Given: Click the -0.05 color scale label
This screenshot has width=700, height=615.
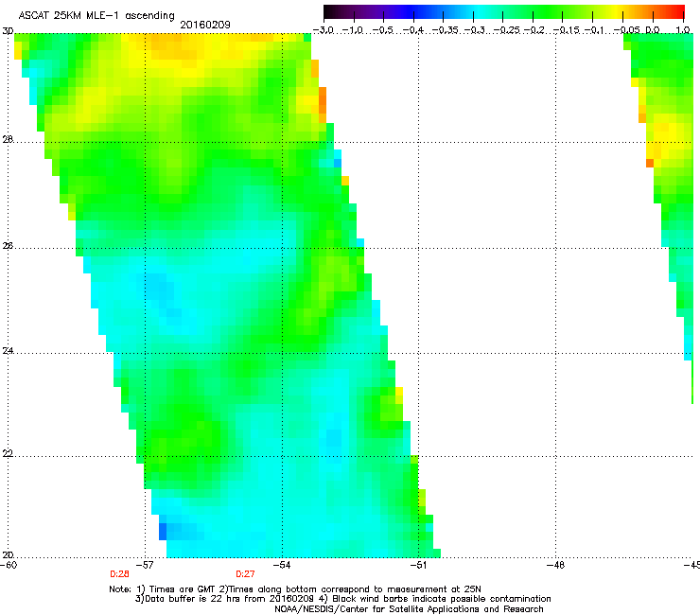Looking at the screenshot, I should pos(626,30).
